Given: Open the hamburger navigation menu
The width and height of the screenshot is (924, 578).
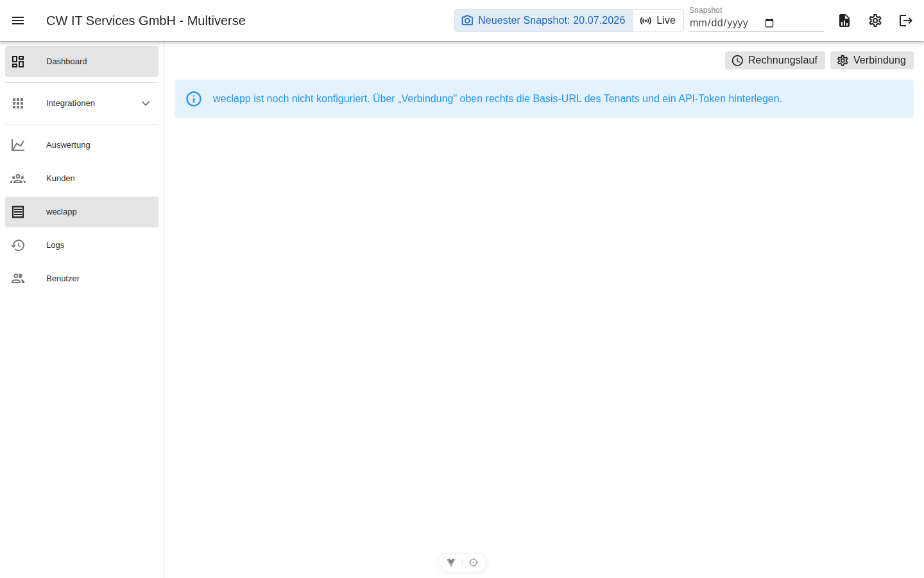Looking at the screenshot, I should click(18, 21).
